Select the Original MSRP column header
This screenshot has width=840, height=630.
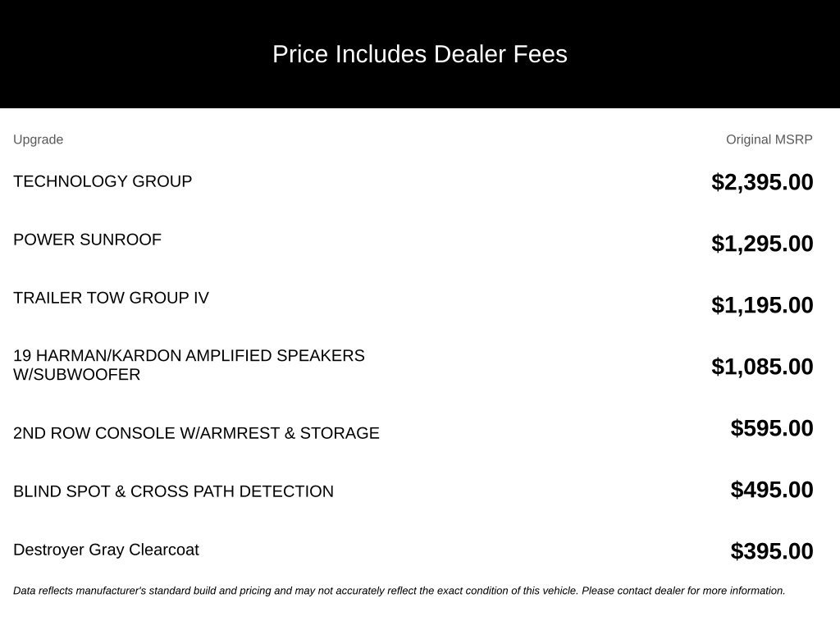769,139
